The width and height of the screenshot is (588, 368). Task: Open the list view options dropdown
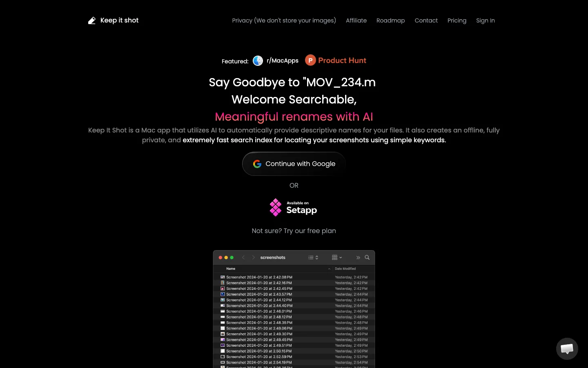point(313,258)
